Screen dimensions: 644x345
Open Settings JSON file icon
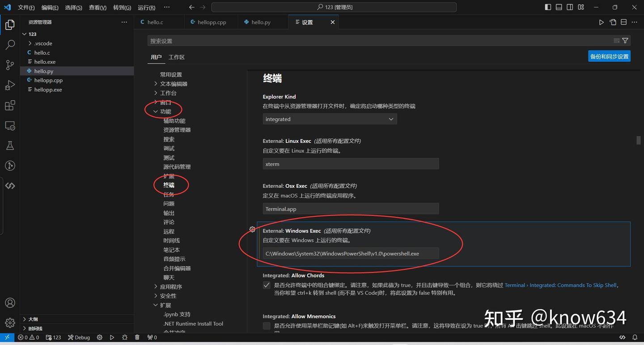(613, 22)
